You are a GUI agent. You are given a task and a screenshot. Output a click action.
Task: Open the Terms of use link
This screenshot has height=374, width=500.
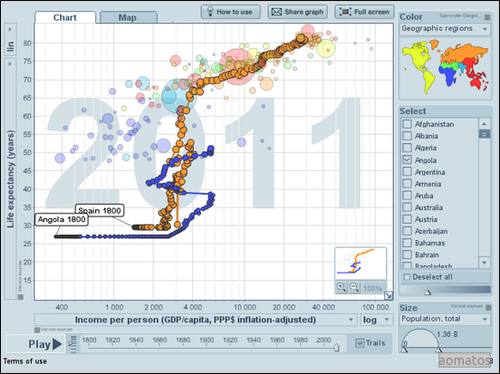[25, 361]
